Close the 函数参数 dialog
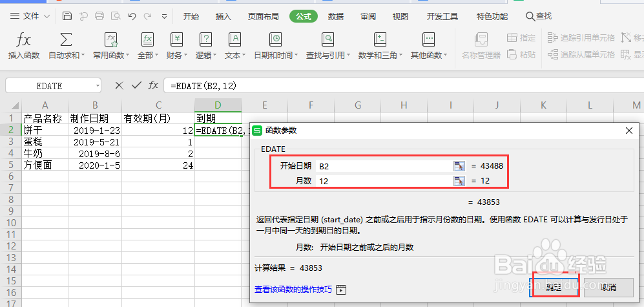644x307 pixels. (628, 131)
